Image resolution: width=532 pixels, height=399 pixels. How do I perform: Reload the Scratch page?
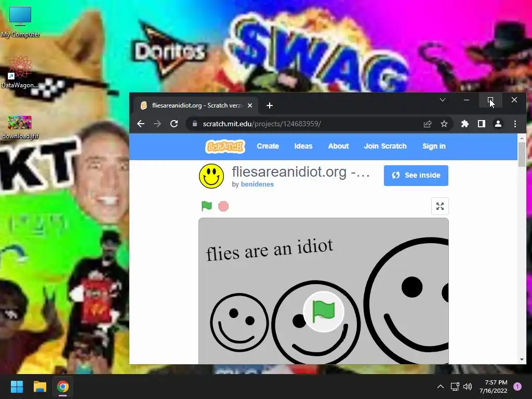(174, 124)
